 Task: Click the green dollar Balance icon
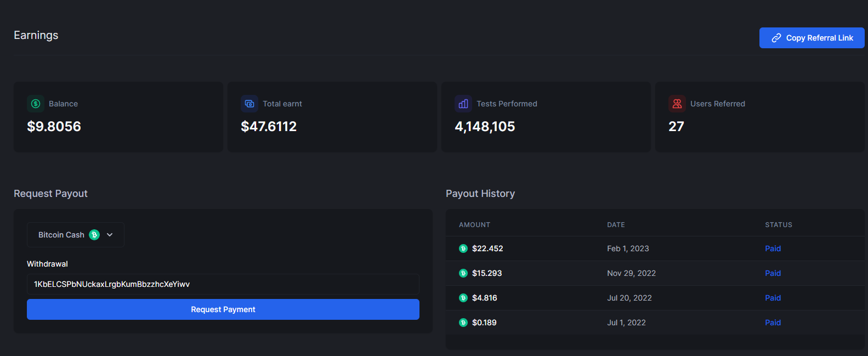tap(36, 104)
